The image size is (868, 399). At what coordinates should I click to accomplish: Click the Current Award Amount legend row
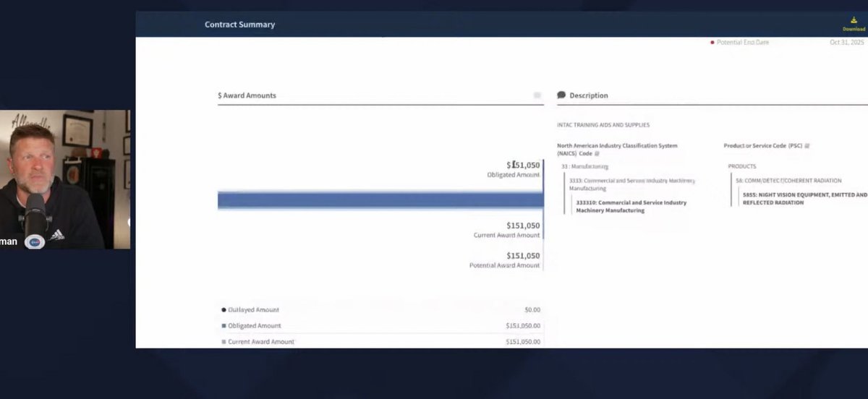380,342
